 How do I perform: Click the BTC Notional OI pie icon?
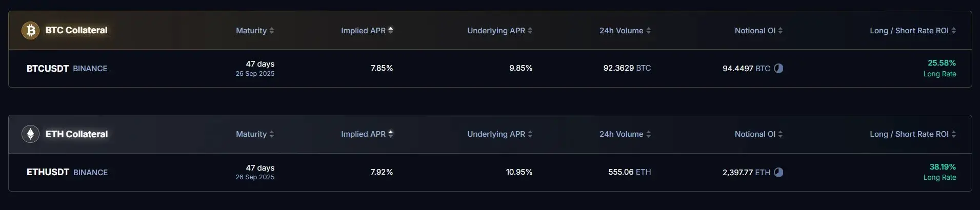click(778, 68)
